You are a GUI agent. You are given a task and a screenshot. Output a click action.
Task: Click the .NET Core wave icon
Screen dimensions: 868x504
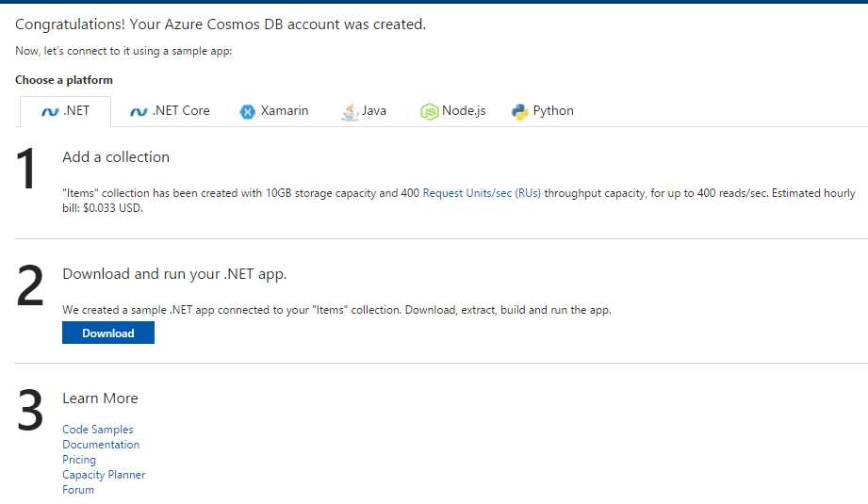click(x=139, y=112)
